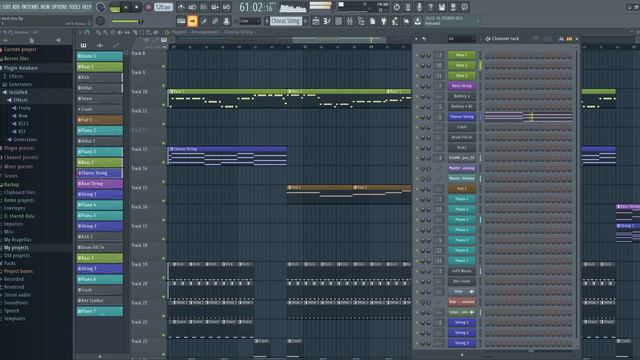This screenshot has width=640, height=360.
Task: Mute the String 1 channel LED
Action: click(x=417, y=322)
